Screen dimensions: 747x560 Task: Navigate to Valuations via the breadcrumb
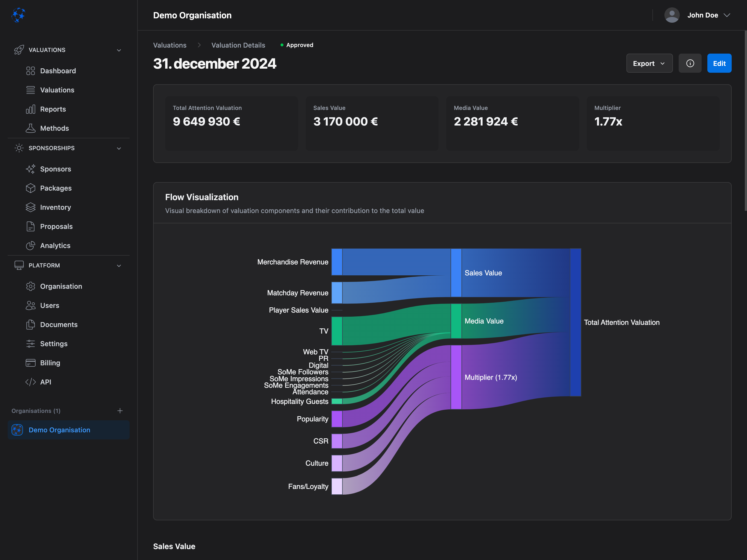click(x=170, y=45)
